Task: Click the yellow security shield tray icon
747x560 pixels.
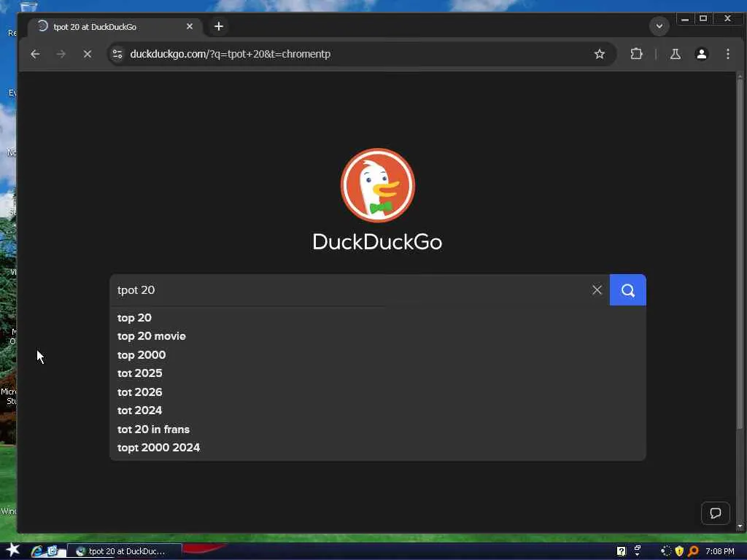Action: pyautogui.click(x=679, y=551)
